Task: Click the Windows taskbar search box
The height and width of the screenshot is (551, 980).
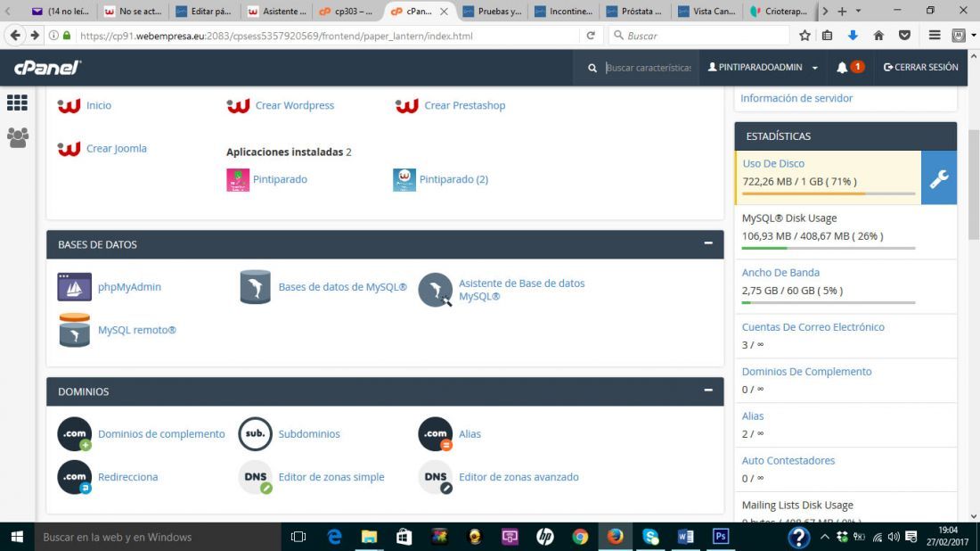Action: (158, 537)
